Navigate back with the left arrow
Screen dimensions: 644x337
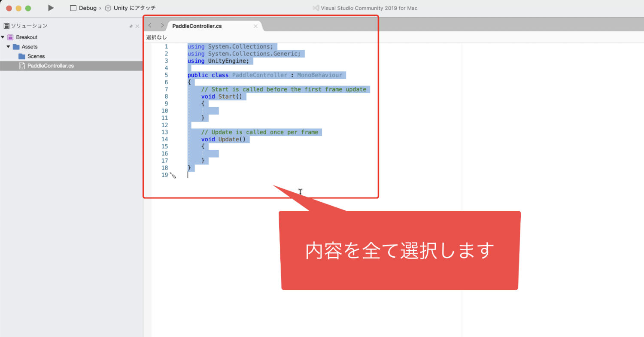click(149, 26)
